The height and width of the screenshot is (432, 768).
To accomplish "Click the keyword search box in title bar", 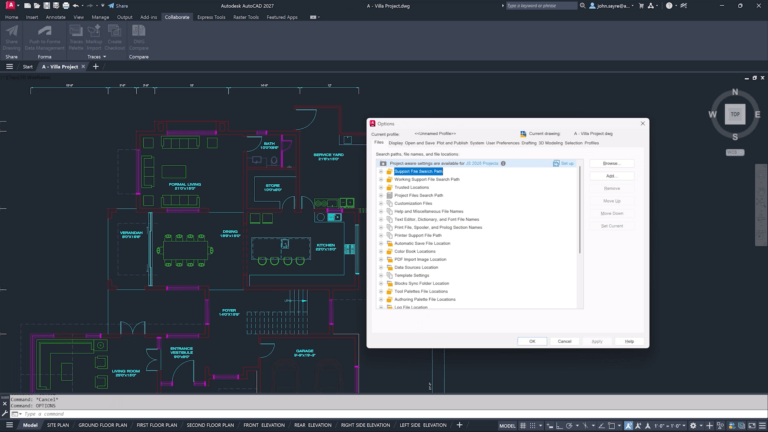I will click(541, 6).
